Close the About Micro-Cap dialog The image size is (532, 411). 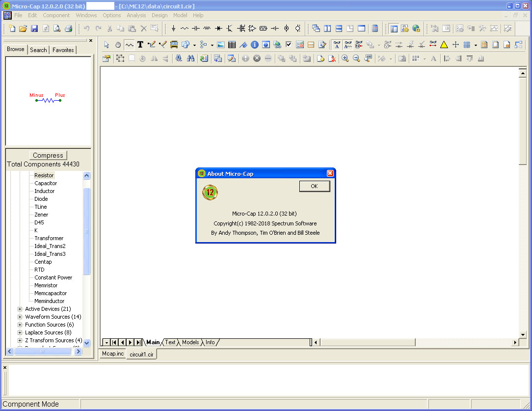330,173
